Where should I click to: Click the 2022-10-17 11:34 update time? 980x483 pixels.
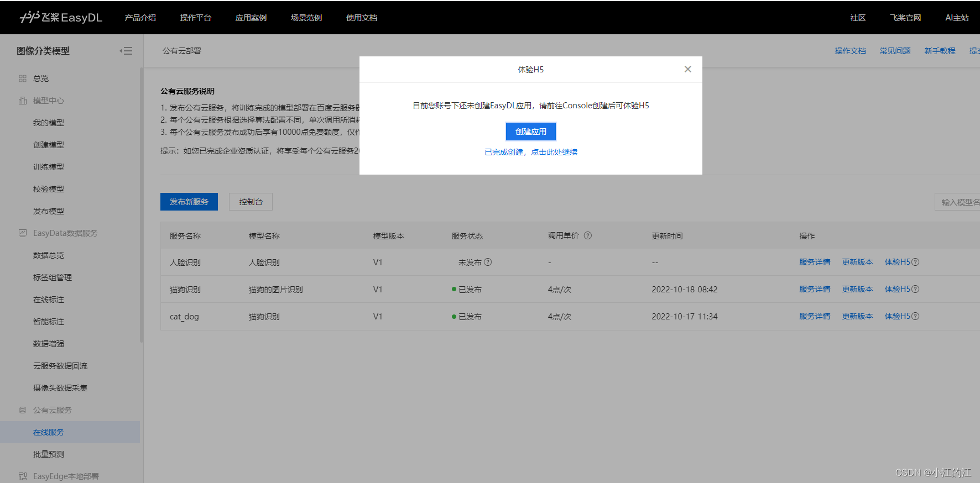(685, 317)
